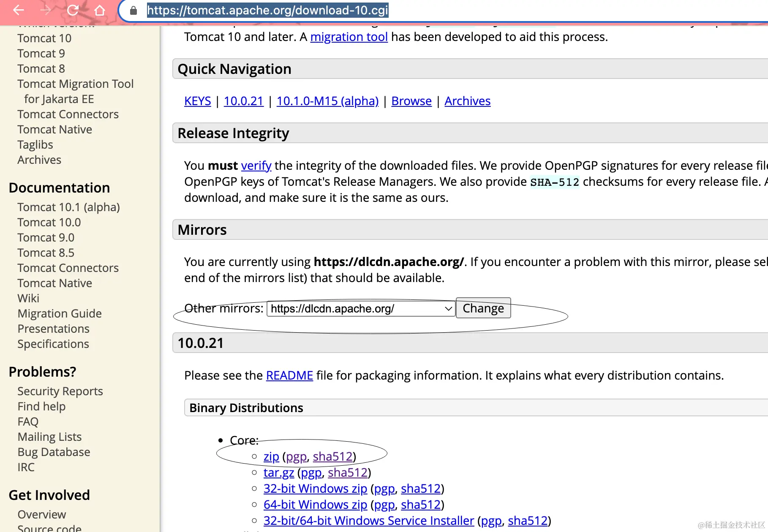Click the Change mirror button
Viewport: 768px width, 532px height.
(483, 308)
